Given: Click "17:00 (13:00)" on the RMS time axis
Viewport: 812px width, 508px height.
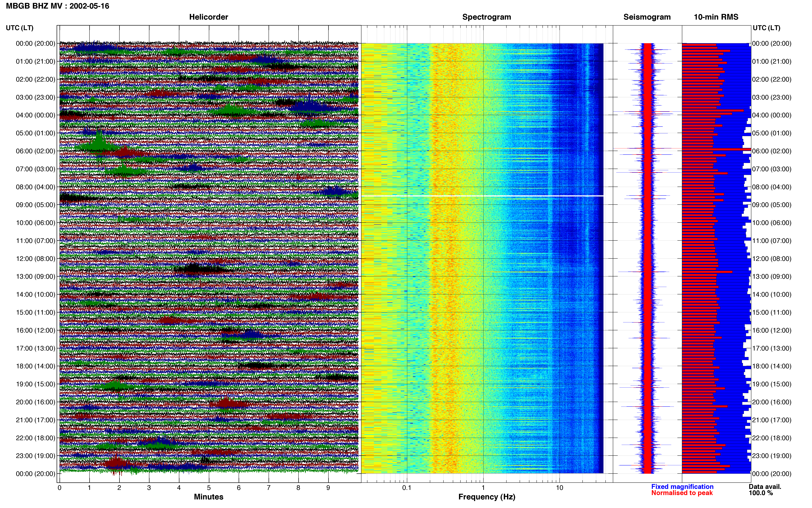Looking at the screenshot, I should pyautogui.click(x=772, y=348).
